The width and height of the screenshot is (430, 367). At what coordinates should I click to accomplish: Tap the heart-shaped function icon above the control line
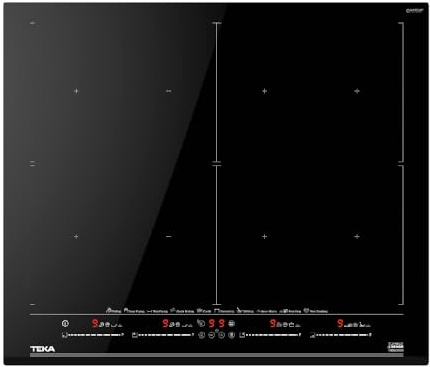[x=306, y=310]
